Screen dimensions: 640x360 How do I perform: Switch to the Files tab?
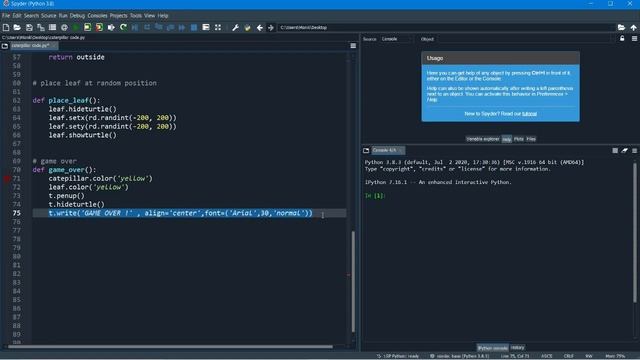pos(531,139)
